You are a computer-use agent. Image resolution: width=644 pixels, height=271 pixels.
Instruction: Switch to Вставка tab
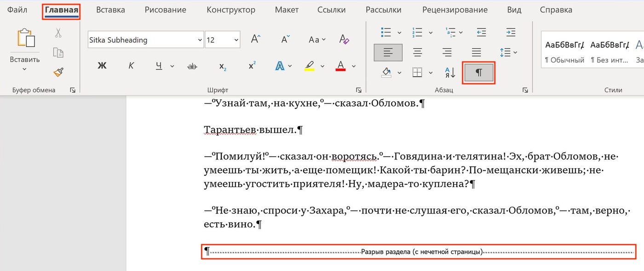point(111,10)
